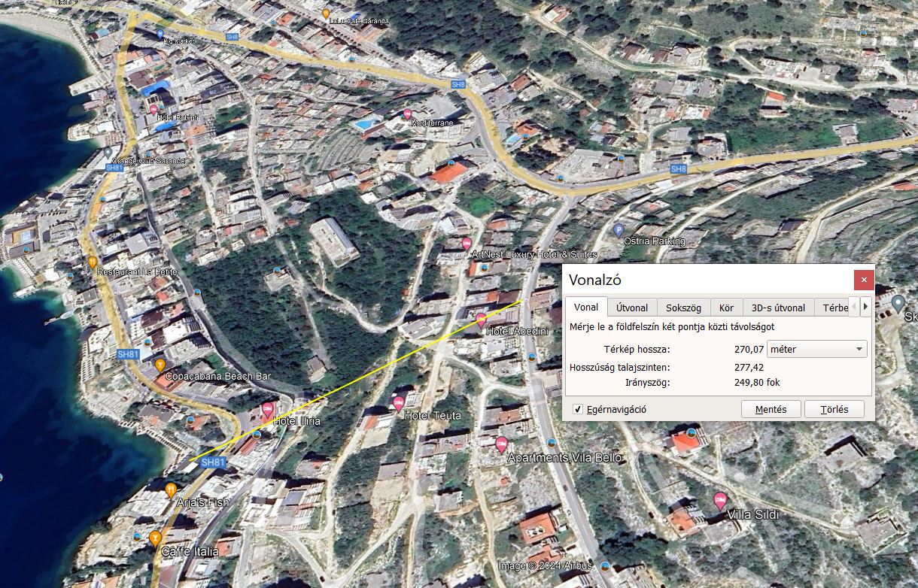Select the Apartments Vila Bello marker
Viewport: 918px width, 588px height.
(502, 444)
